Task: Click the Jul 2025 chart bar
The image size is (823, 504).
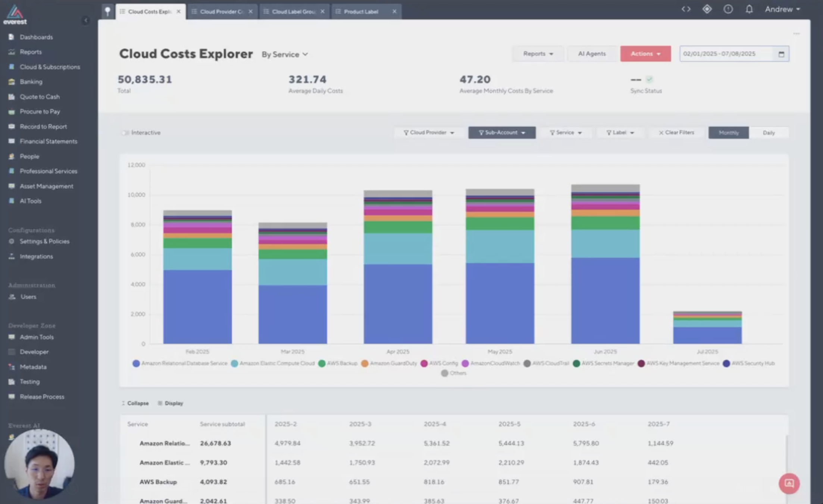Action: [707, 327]
